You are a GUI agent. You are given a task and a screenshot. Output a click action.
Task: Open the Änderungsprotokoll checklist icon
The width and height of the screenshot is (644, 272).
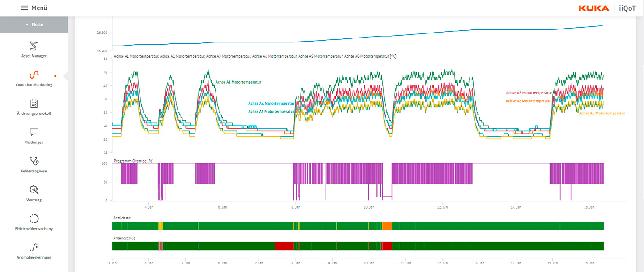34,104
